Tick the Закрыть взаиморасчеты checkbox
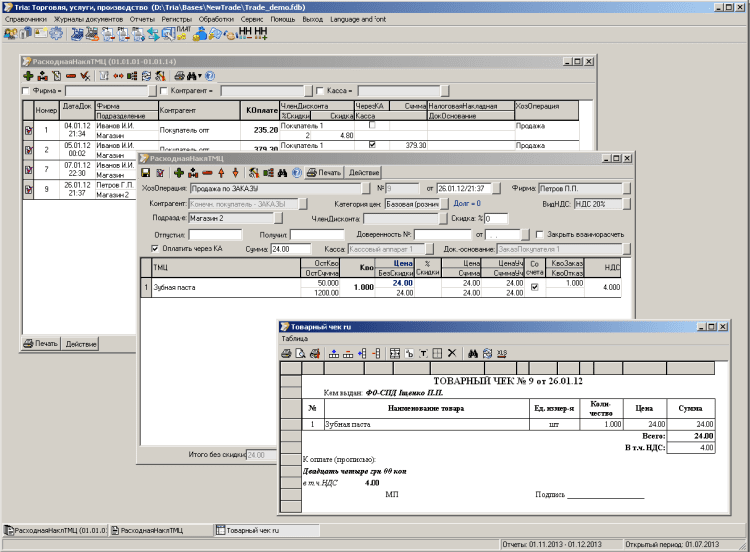The width and height of the screenshot is (750, 552). [539, 234]
